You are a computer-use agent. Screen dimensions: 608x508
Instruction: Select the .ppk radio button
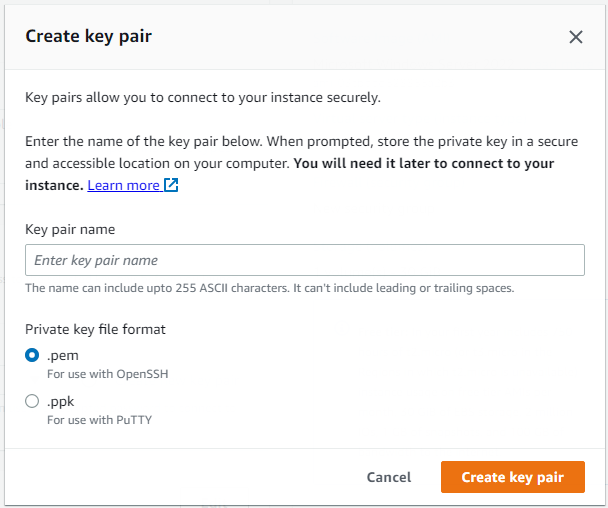[x=32, y=401]
